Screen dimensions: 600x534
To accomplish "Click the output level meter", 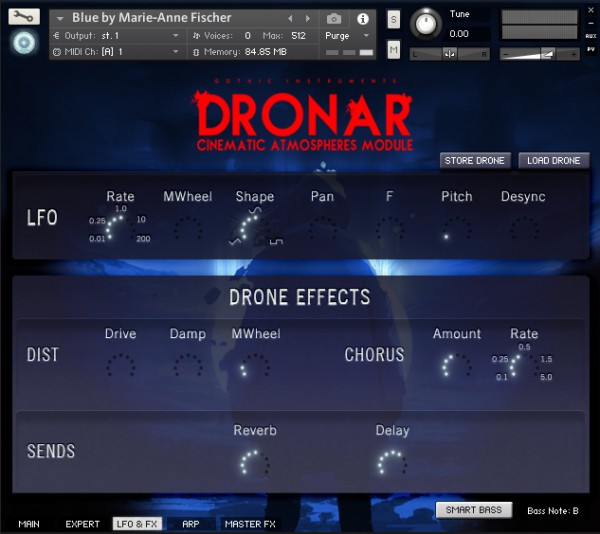I will point(539,24).
